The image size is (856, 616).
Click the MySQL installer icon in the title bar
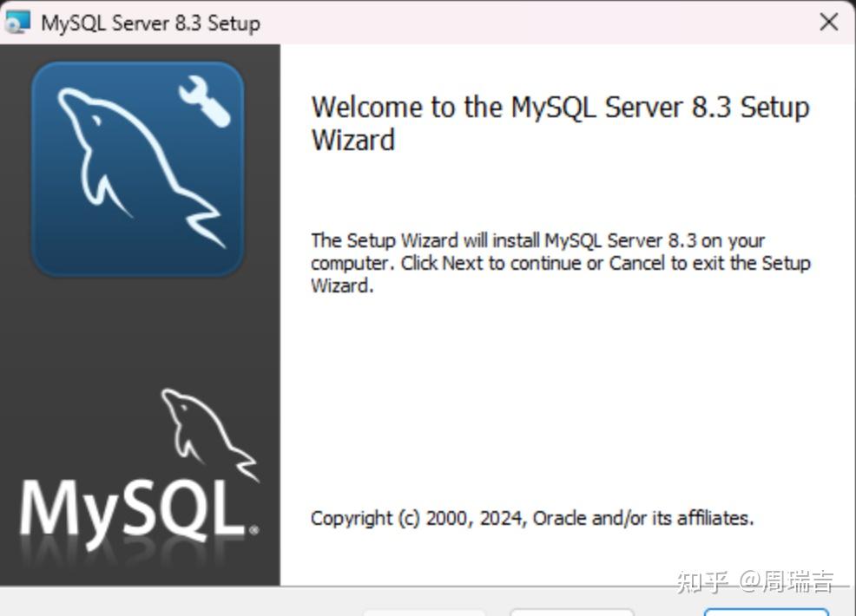(19, 22)
